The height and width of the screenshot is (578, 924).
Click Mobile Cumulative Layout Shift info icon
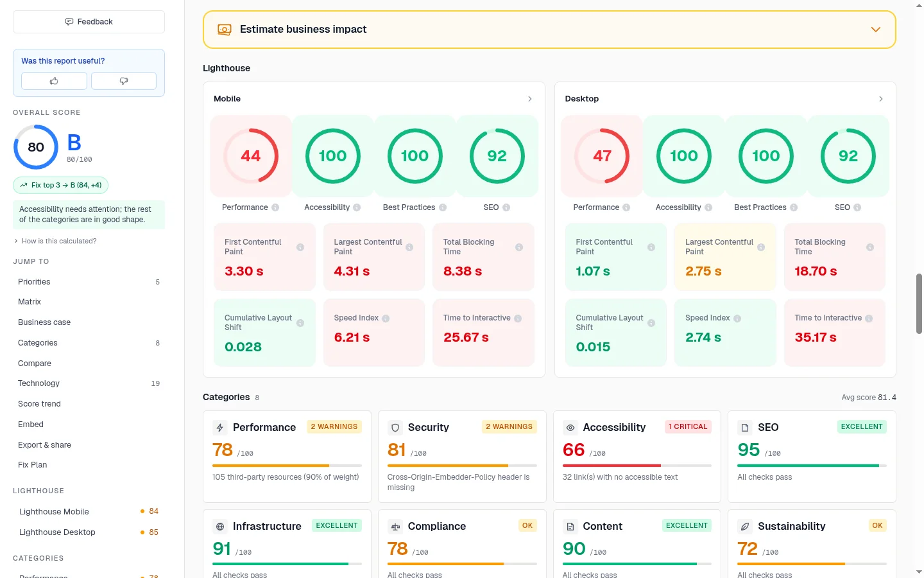(x=300, y=323)
